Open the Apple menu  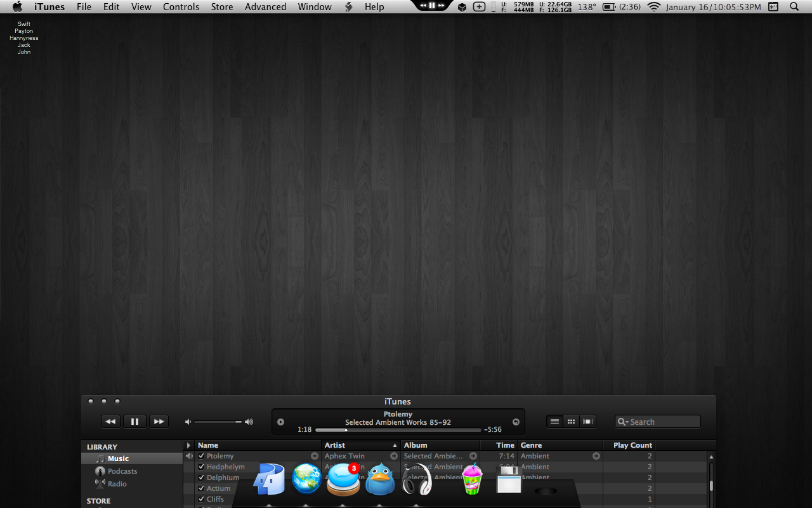click(x=18, y=7)
